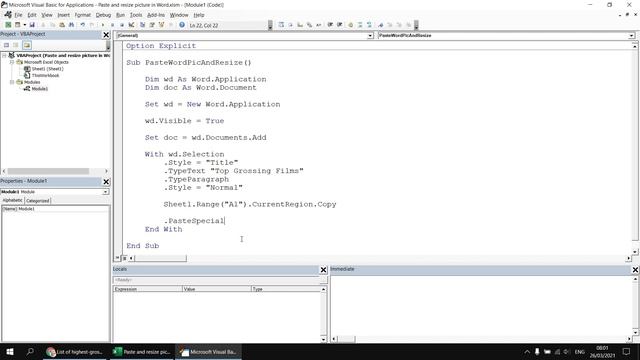Toggle a breakpoint with the hand icon
The height and width of the screenshot is (360, 640).
pos(351,25)
